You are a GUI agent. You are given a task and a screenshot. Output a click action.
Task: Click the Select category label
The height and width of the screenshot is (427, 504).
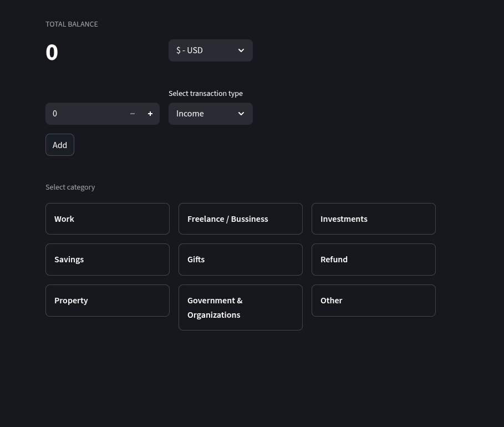pyautogui.click(x=70, y=187)
